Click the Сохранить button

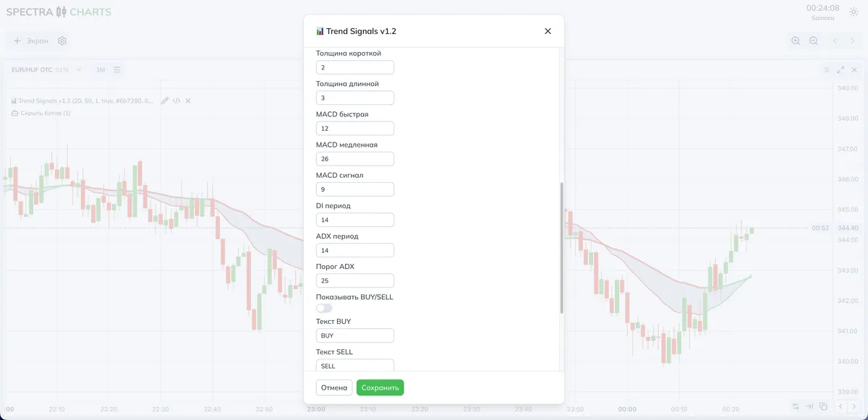point(380,387)
